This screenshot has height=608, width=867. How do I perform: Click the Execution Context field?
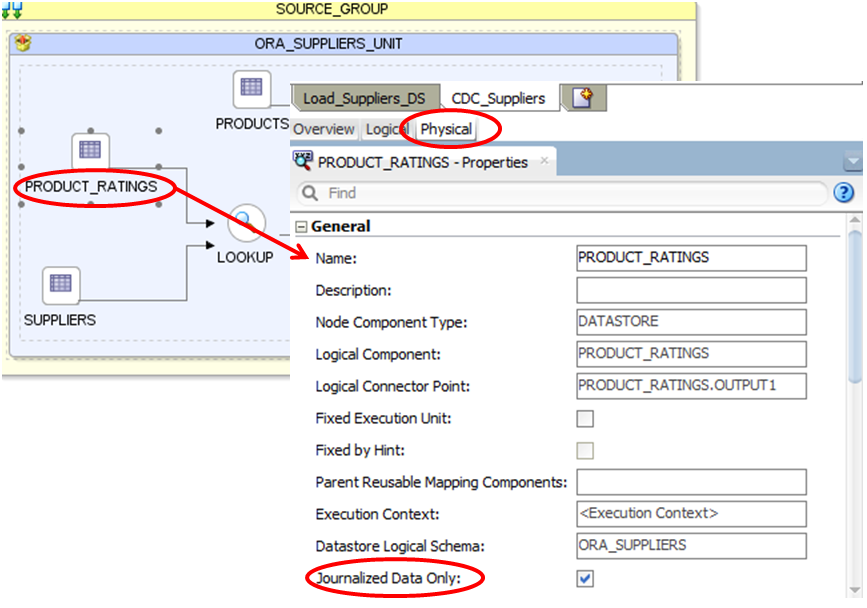(691, 515)
